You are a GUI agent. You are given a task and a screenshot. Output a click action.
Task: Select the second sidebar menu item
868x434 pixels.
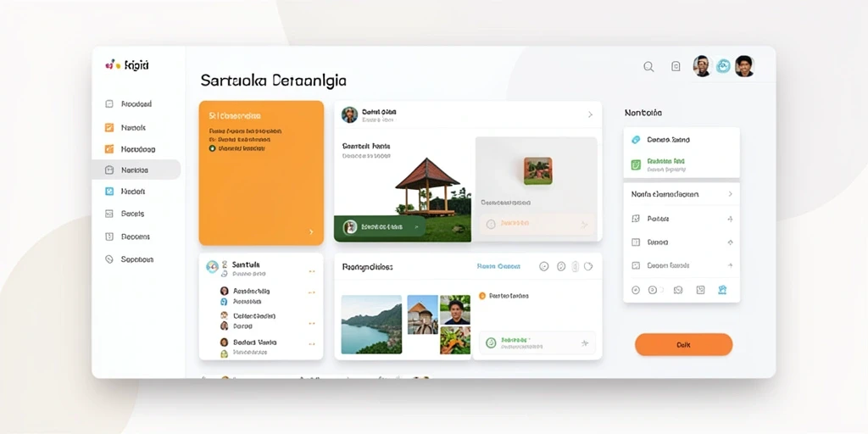pos(136,127)
